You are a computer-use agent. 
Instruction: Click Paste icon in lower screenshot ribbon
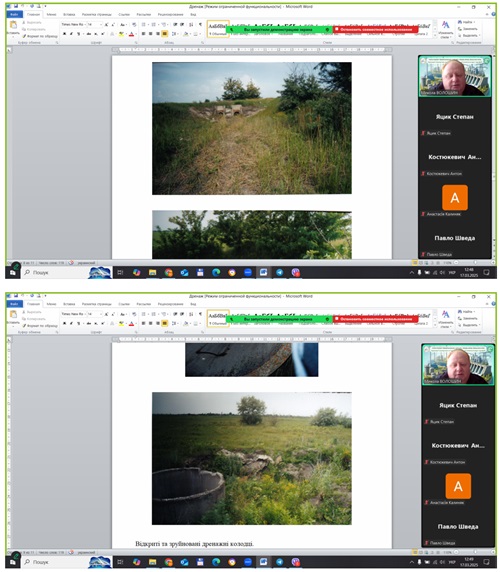(x=13, y=314)
